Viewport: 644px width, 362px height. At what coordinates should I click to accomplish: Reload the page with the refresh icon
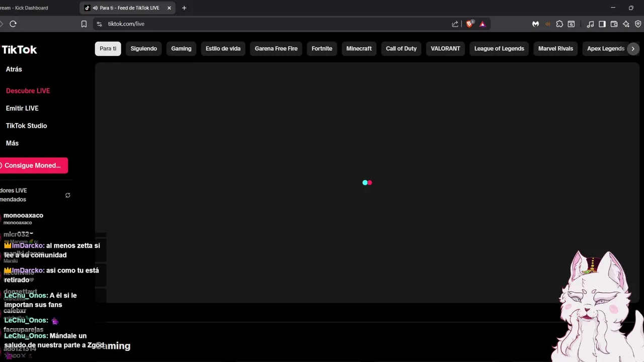coord(13,24)
